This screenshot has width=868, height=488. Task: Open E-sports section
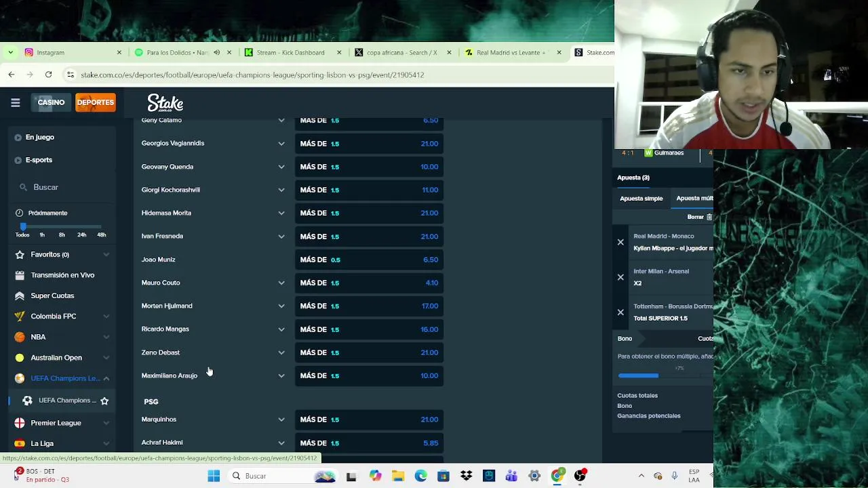39,160
